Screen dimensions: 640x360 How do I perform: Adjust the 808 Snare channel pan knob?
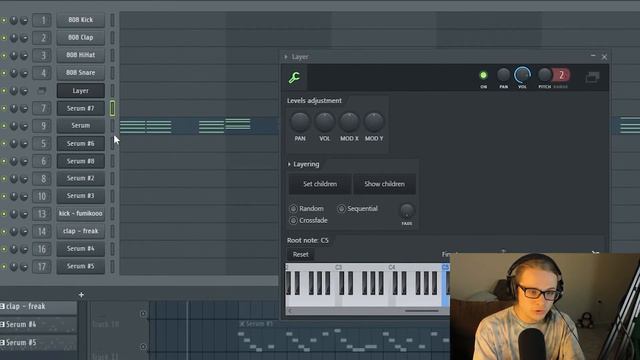click(14, 73)
